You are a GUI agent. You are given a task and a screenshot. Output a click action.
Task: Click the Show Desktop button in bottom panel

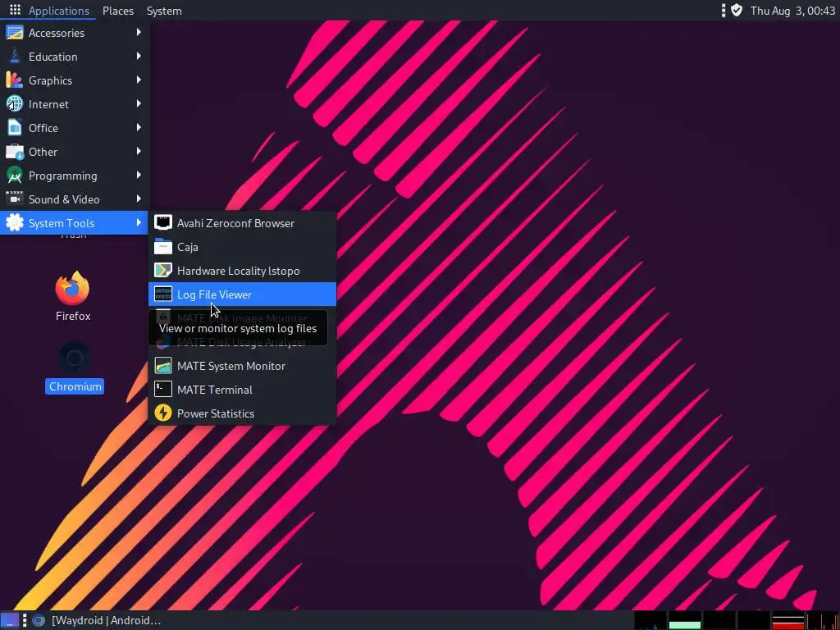[9, 620]
